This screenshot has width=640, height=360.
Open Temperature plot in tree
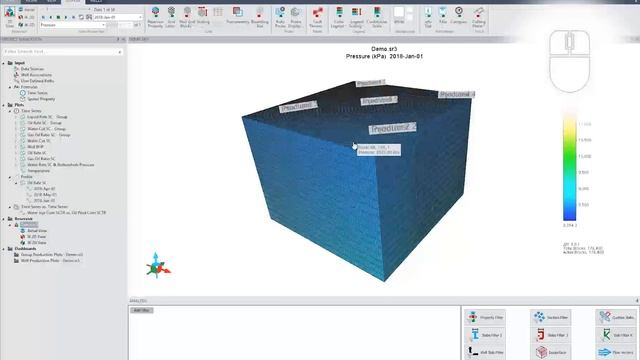tap(38, 171)
